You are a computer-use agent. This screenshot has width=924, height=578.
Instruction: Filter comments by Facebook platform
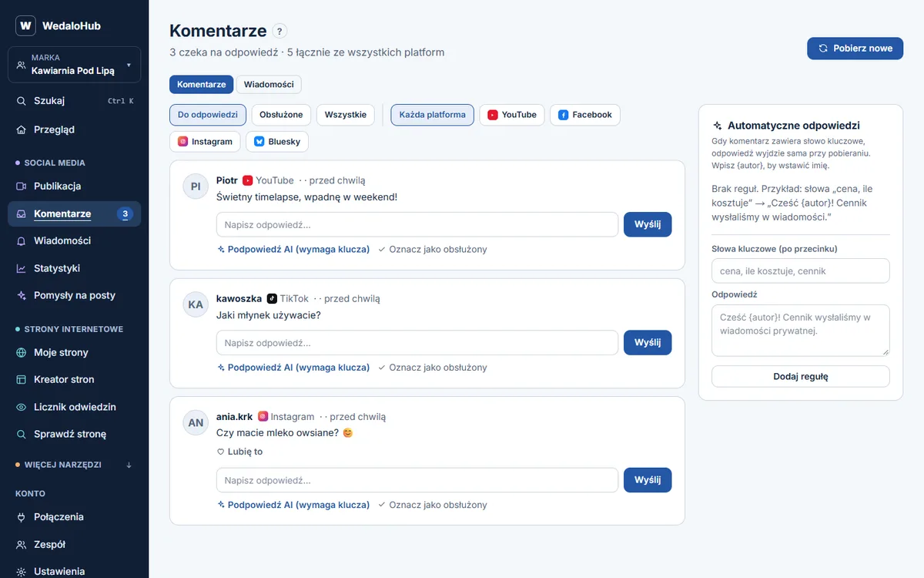point(585,115)
